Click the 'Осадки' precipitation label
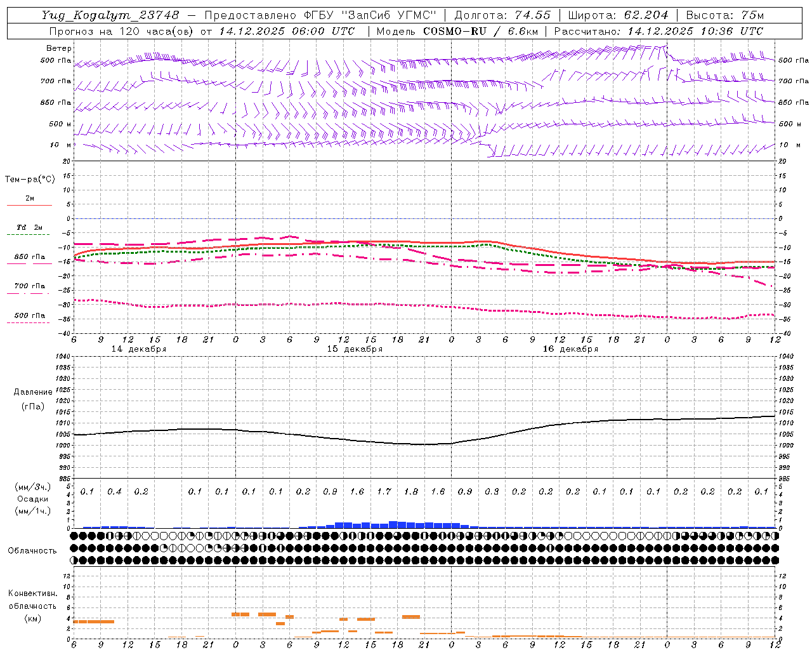Viewport: 812px width, 650px height. pos(32,499)
